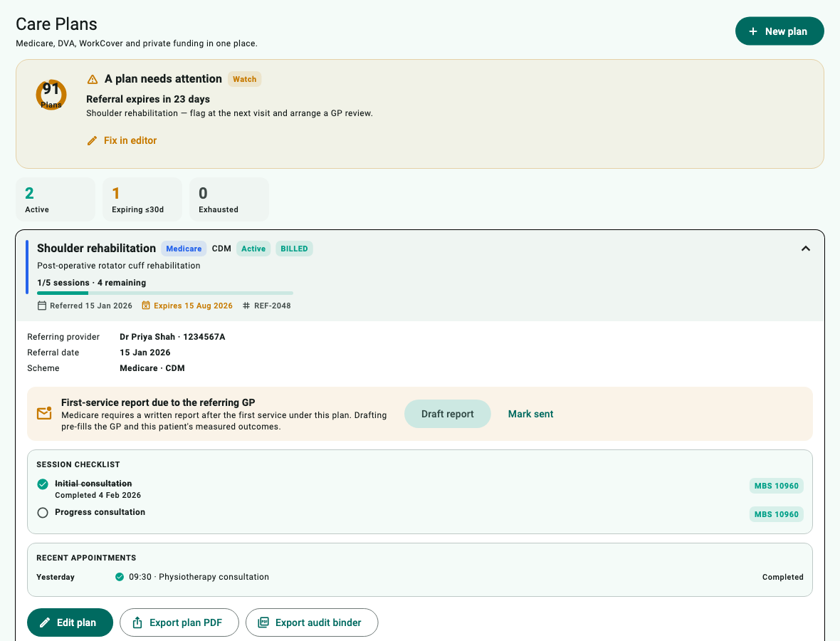Click the pencil icon in Edit plan

pos(45,622)
